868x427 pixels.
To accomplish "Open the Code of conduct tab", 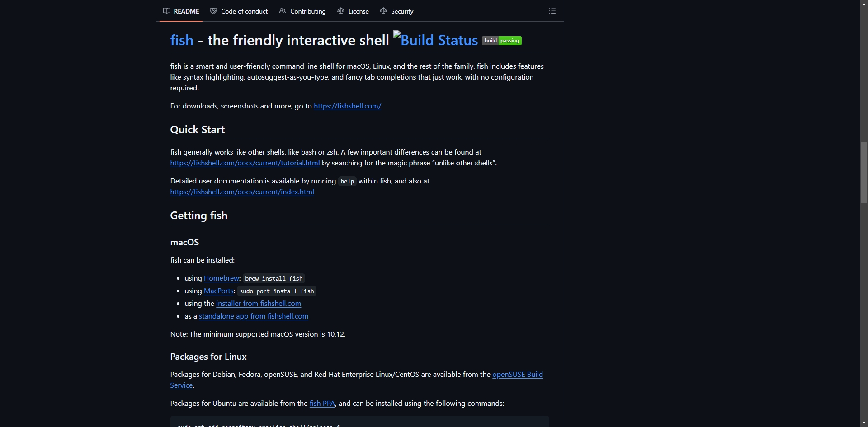I will tap(239, 11).
